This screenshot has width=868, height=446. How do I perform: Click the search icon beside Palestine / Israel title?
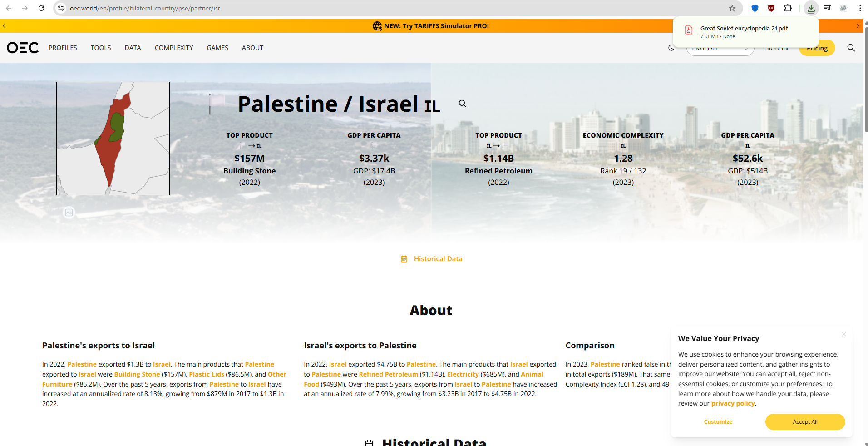tap(463, 104)
